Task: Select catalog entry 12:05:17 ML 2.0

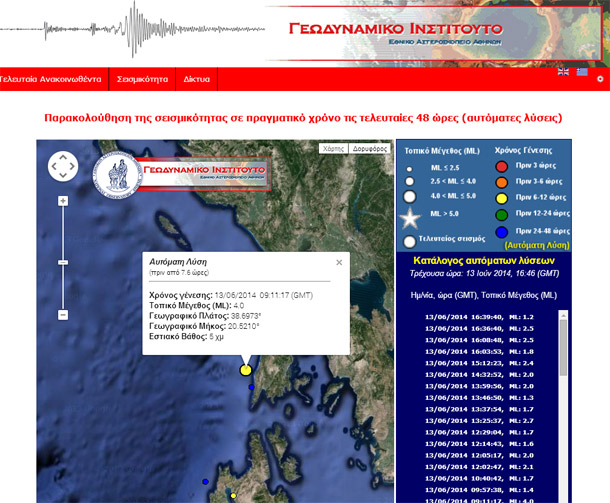Action: (479, 456)
